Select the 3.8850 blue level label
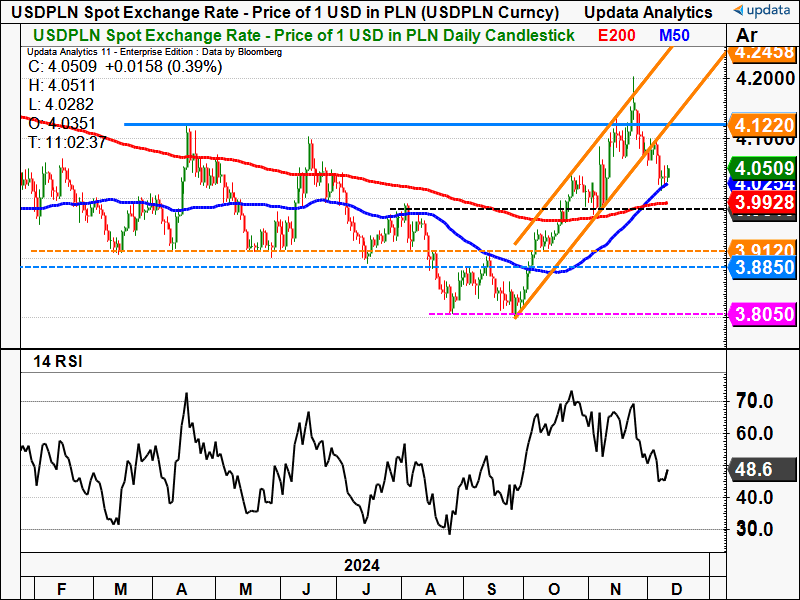Image resolution: width=800 pixels, height=600 pixels. click(763, 267)
